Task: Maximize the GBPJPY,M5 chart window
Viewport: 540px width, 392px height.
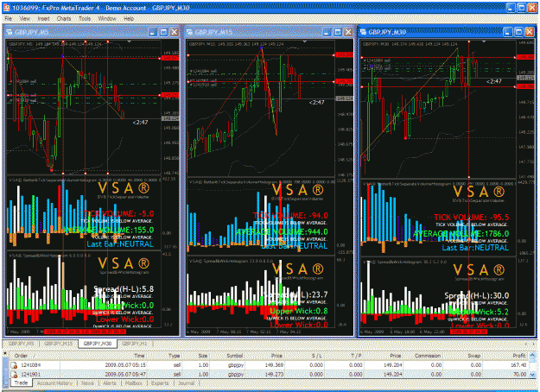Action: 163,32
